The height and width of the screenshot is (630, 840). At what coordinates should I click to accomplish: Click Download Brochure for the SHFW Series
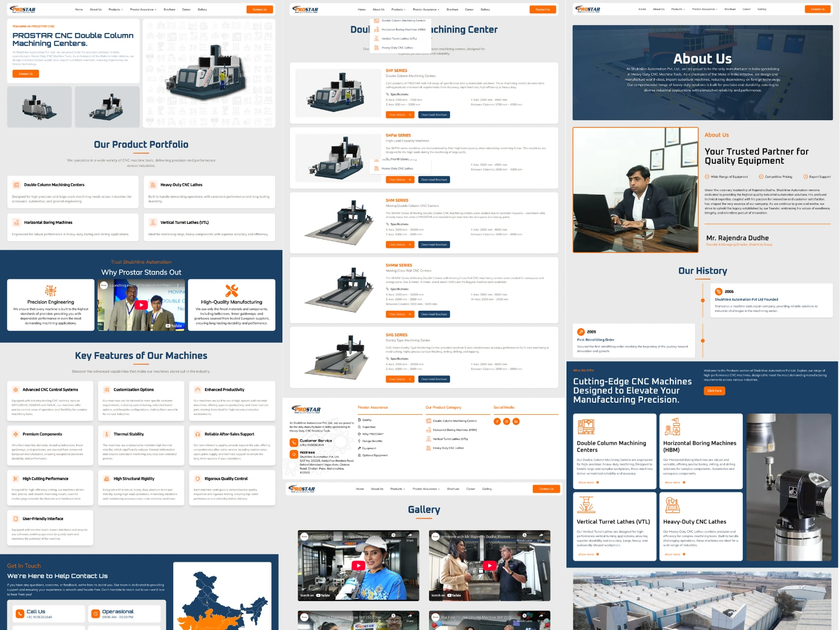(434, 180)
